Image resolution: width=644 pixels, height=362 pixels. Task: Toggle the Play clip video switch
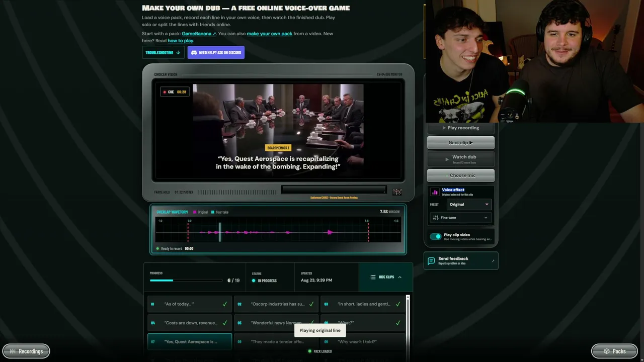click(435, 236)
